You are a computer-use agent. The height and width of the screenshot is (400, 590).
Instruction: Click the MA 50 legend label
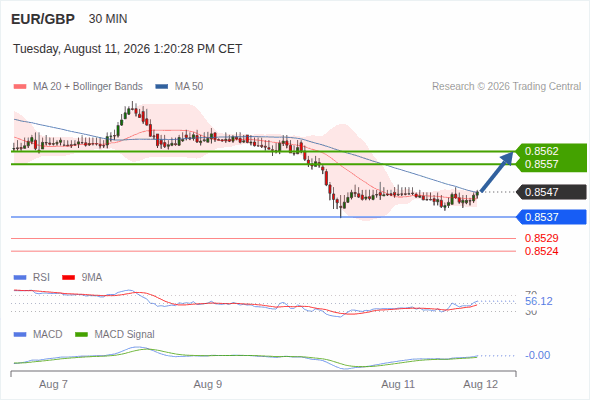pos(189,87)
